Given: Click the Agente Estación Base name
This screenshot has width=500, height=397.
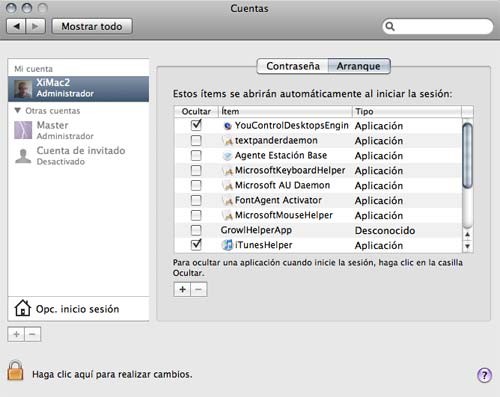Looking at the screenshot, I should (281, 155).
